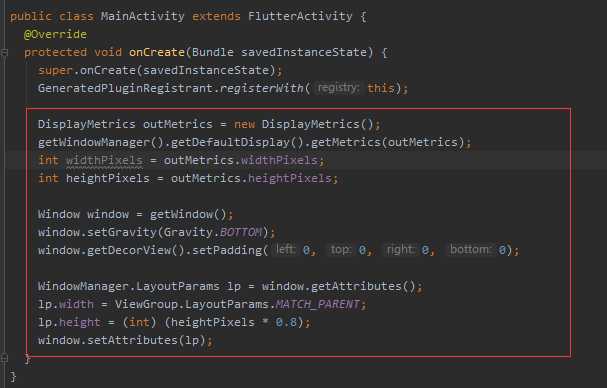Click the Gravity.BOTTOM constant
This screenshot has width=607, height=388.
[213, 232]
